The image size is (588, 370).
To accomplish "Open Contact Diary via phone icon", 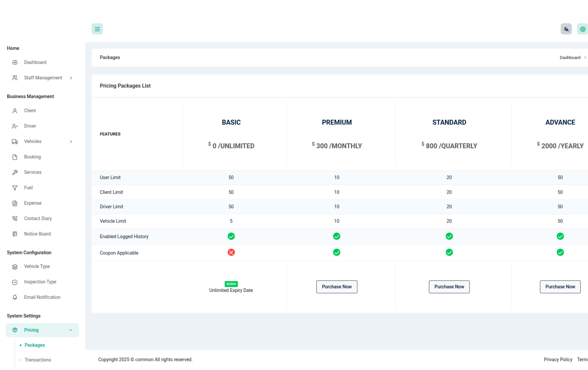I will [x=15, y=219].
